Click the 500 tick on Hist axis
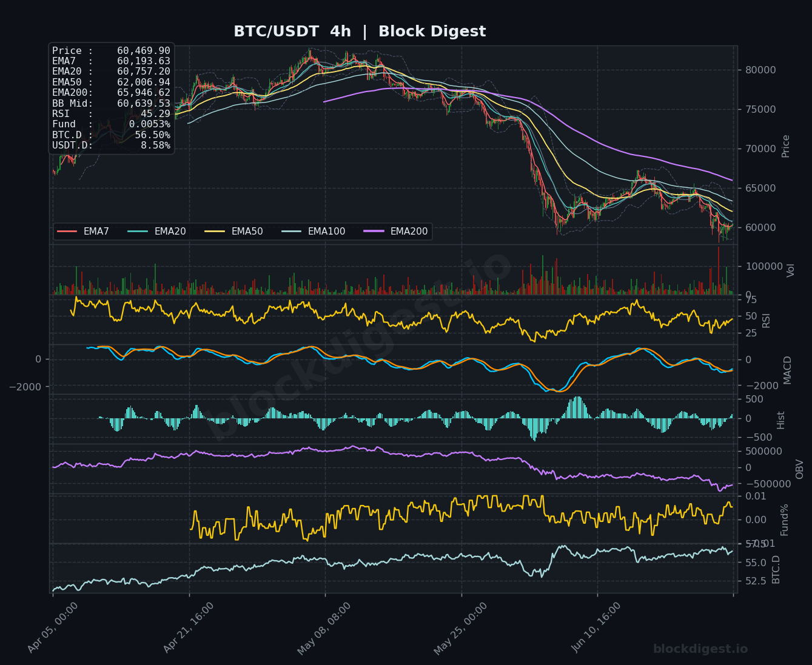This screenshot has height=665, width=812. tap(754, 399)
